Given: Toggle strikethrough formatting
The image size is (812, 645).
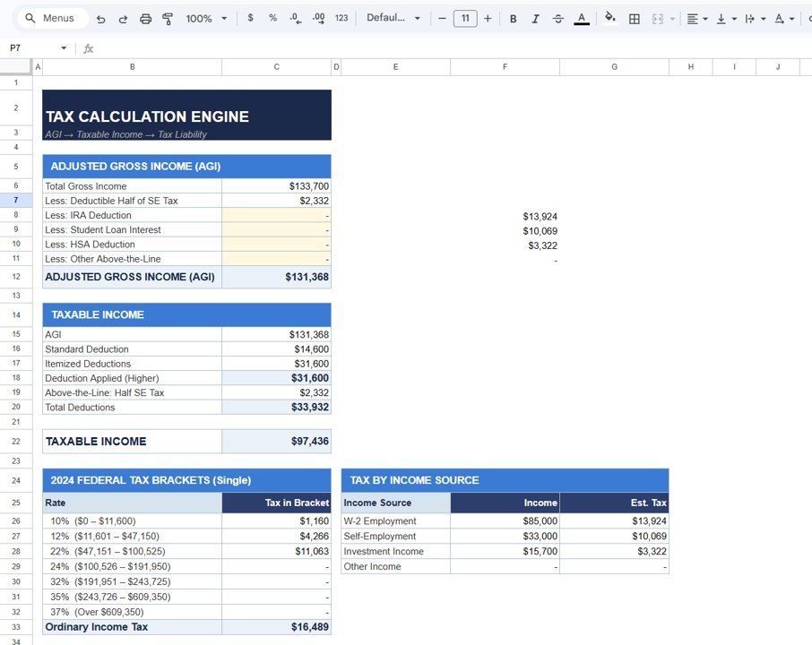Looking at the screenshot, I should 557,17.
